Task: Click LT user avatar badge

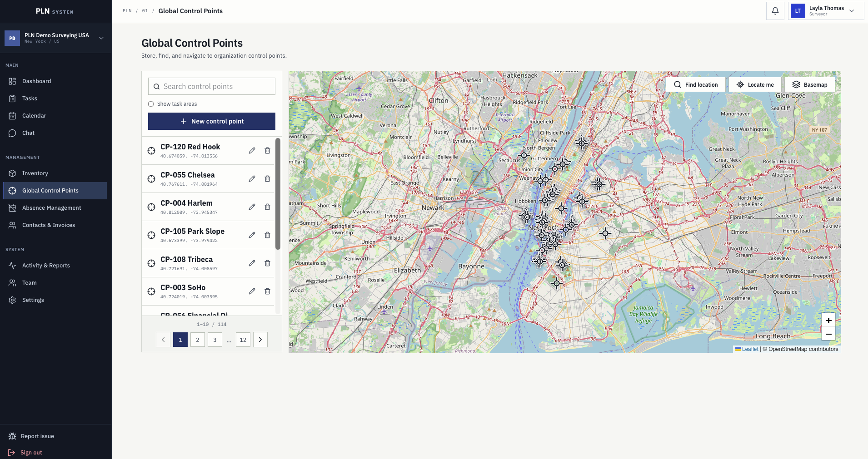Action: coord(798,11)
